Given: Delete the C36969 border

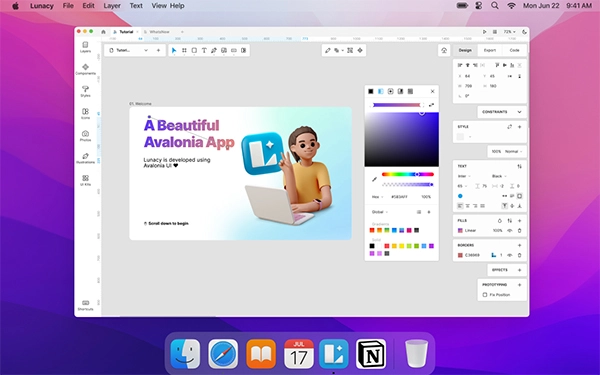Looking at the screenshot, I should point(519,255).
